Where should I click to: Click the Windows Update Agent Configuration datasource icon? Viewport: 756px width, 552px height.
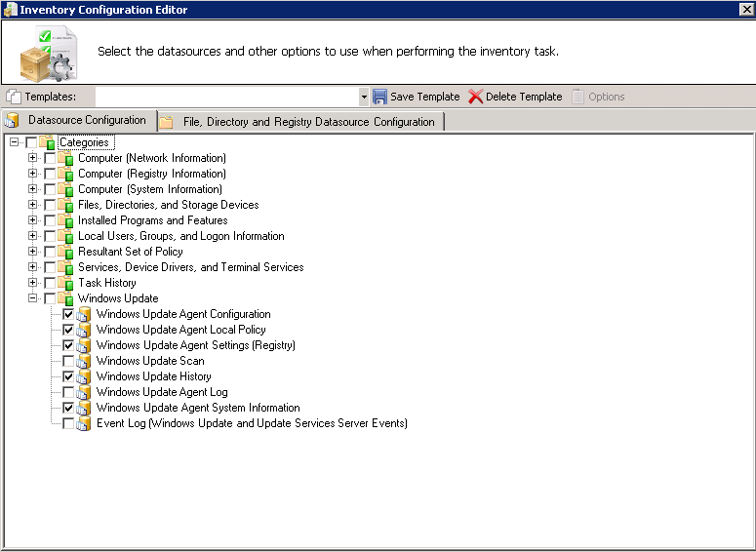[84, 314]
